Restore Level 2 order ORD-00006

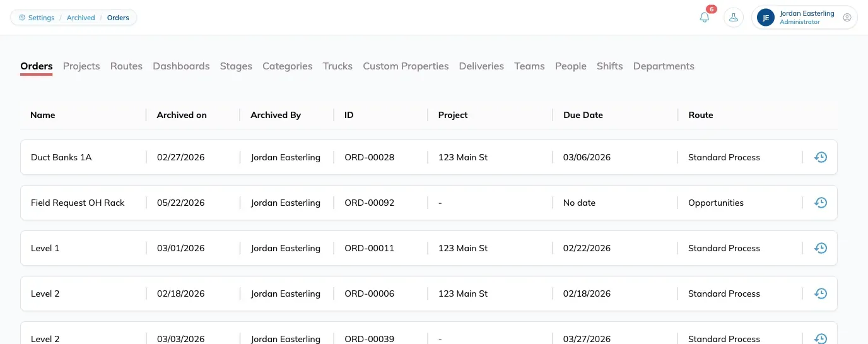(x=821, y=294)
